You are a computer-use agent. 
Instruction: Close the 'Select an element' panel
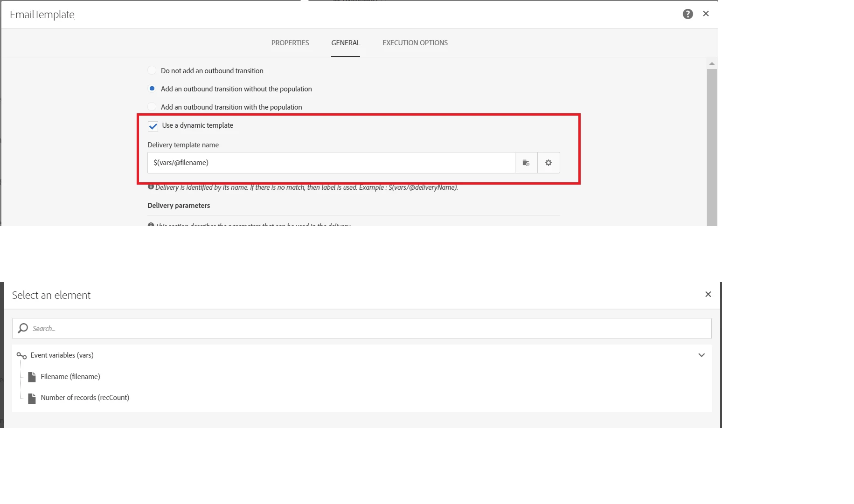tap(708, 294)
